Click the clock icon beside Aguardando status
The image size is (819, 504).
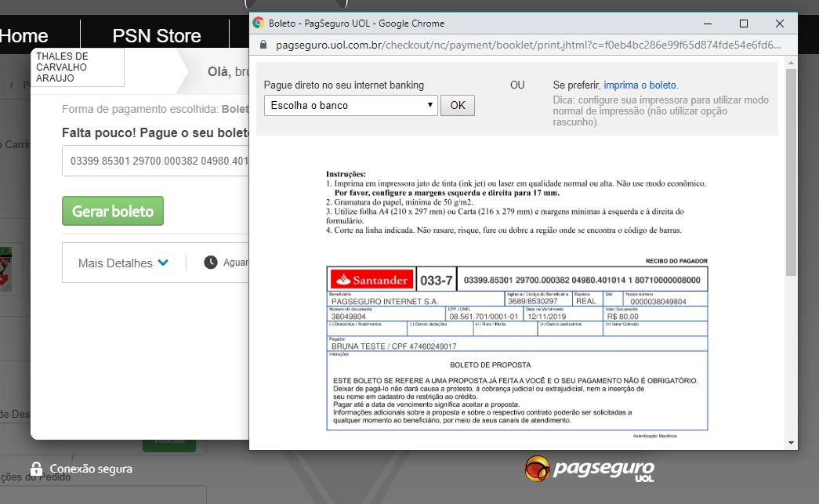pos(211,262)
